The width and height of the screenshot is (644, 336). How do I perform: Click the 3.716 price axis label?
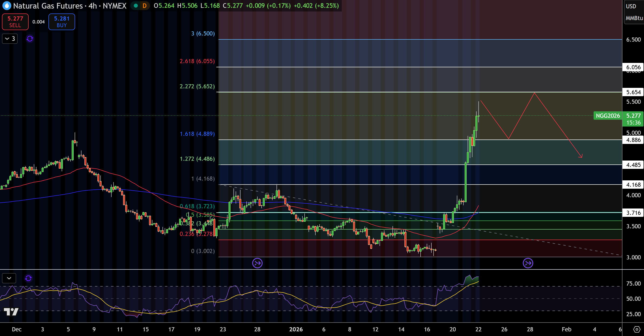point(633,213)
